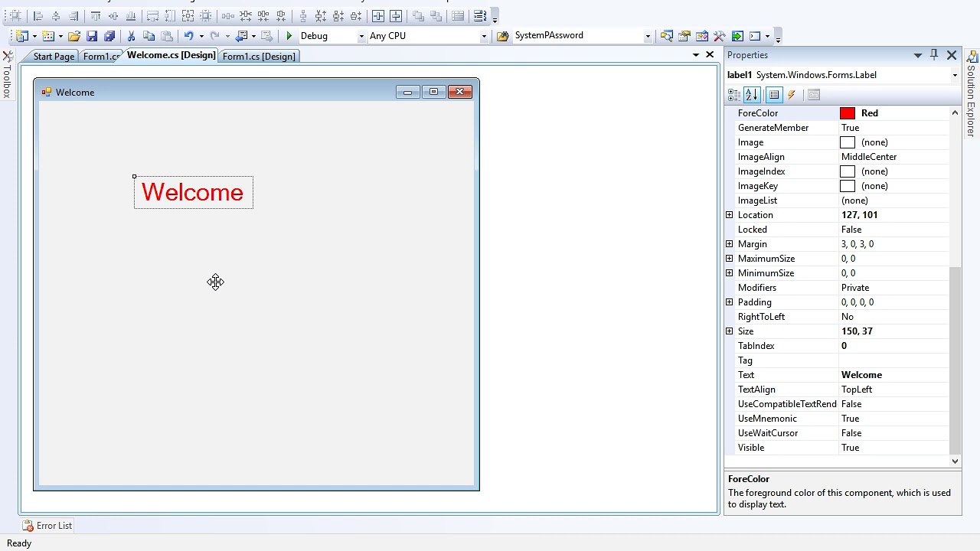
Task: Close the Properties panel
Action: click(952, 55)
